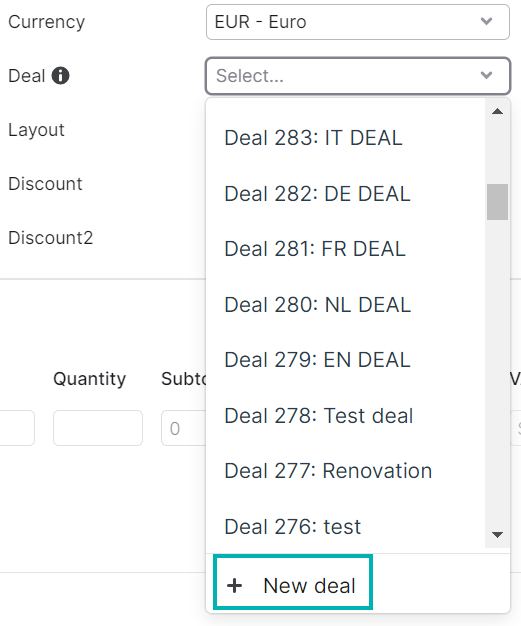The width and height of the screenshot is (521, 626).
Task: Click the scroll up arrow in deal list
Action: [x=497, y=111]
